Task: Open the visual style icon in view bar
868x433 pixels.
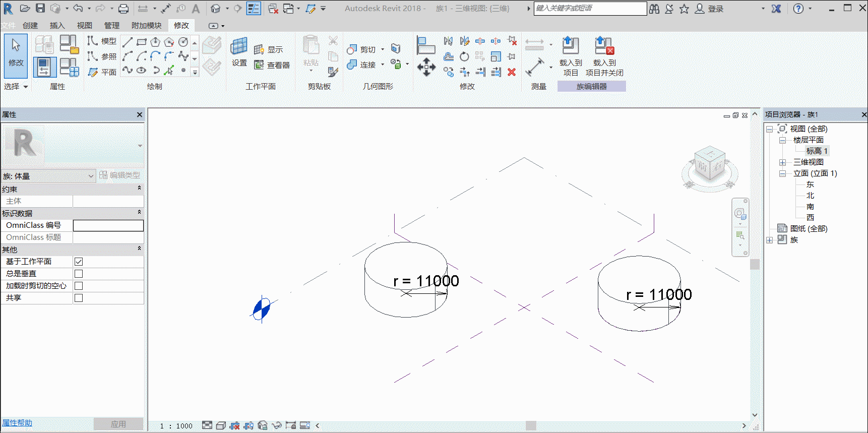Action: [x=221, y=425]
